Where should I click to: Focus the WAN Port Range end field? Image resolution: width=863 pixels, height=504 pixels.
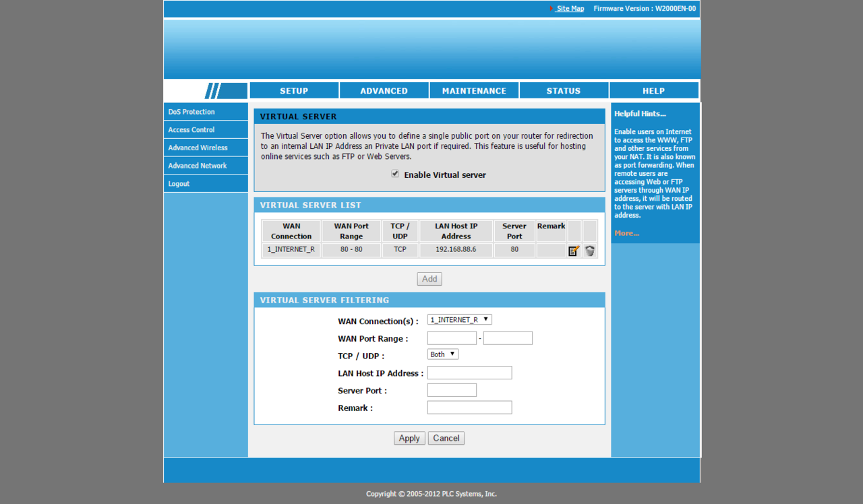tap(508, 338)
